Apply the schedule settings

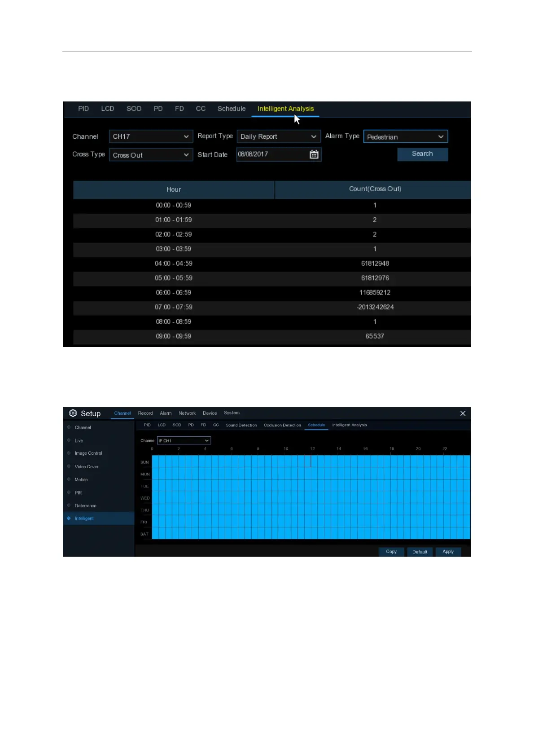[448, 552]
